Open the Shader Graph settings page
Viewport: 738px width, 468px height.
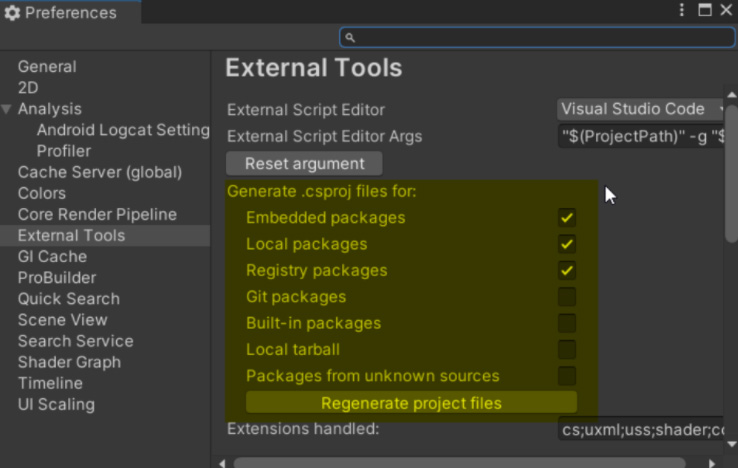(x=69, y=362)
